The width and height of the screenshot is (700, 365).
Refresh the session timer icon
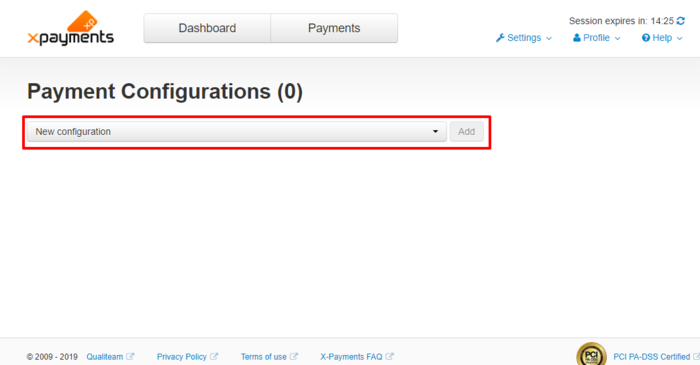click(680, 21)
